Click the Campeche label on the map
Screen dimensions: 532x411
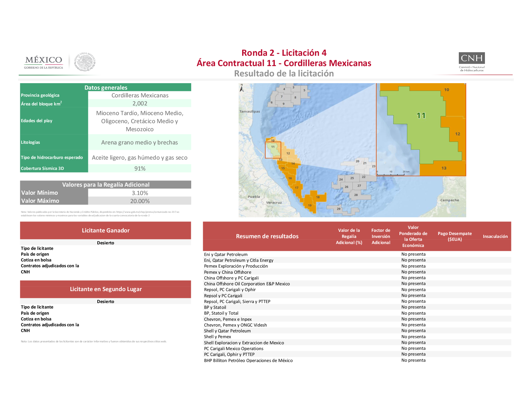click(x=449, y=200)
